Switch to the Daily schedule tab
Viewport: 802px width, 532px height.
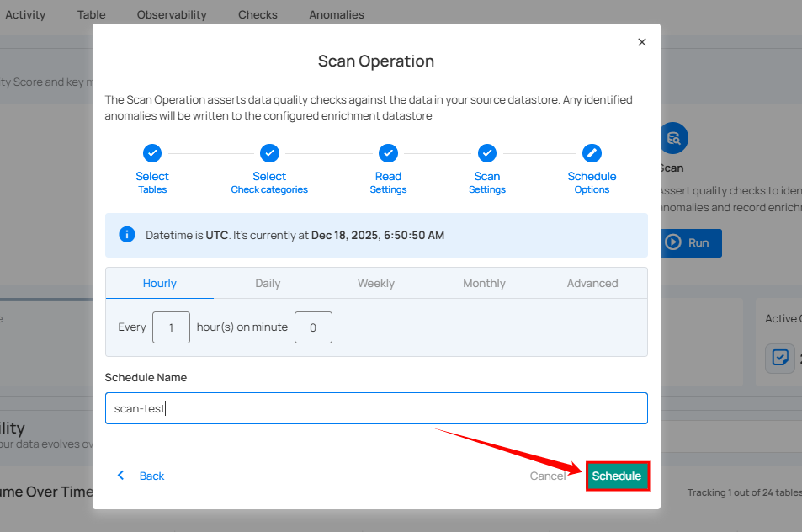pyautogui.click(x=268, y=284)
